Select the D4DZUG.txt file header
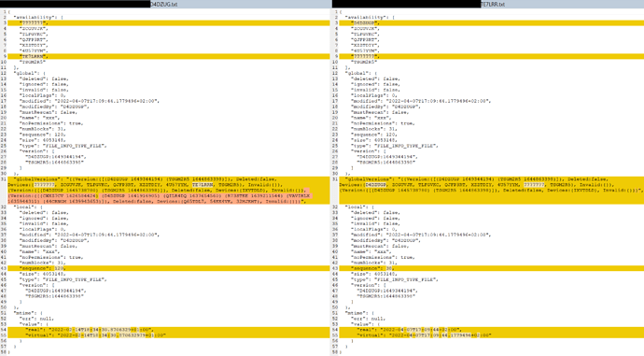Viewport: 644px width, 356px height. point(163,4)
